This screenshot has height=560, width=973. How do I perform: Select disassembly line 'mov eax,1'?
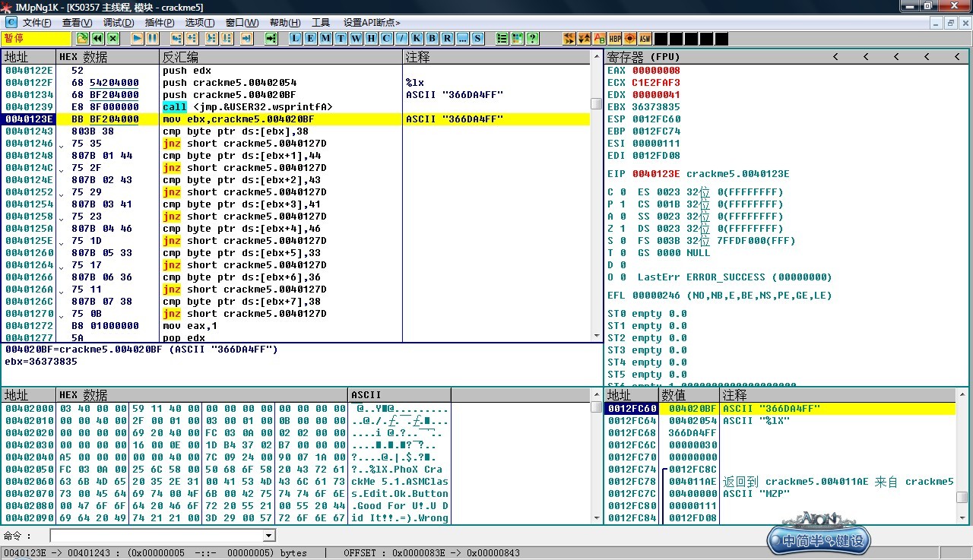pyautogui.click(x=296, y=326)
